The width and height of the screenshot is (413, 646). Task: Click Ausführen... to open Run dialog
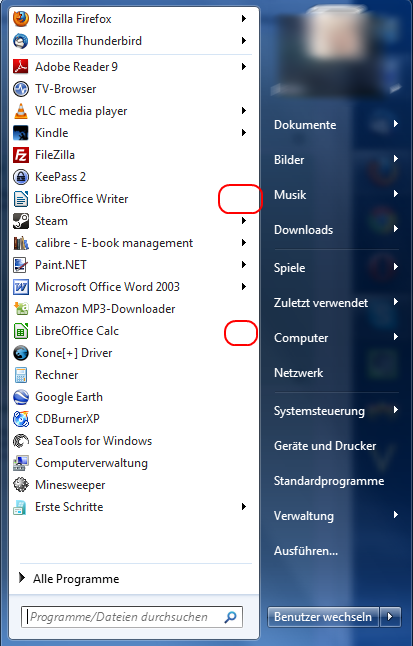click(x=305, y=551)
